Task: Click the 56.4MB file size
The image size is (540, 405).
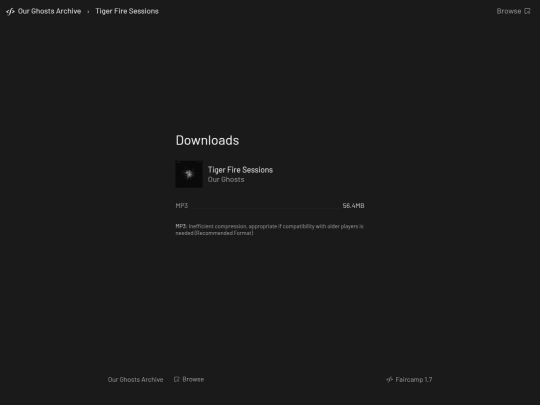Action: [x=353, y=206]
